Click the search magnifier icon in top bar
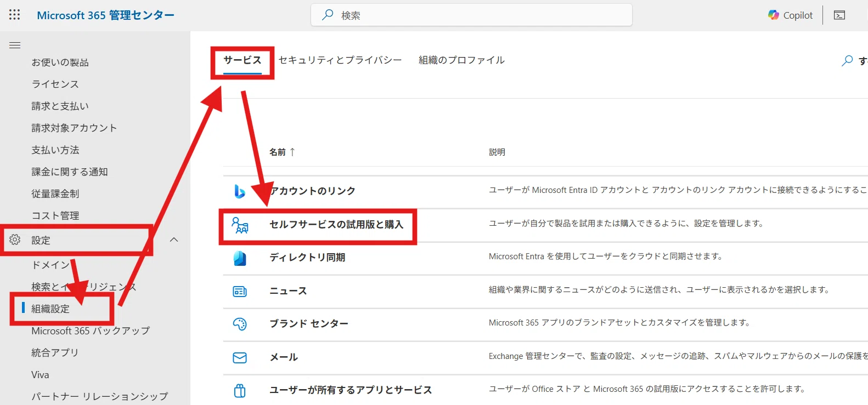The height and width of the screenshot is (405, 868). pos(328,15)
